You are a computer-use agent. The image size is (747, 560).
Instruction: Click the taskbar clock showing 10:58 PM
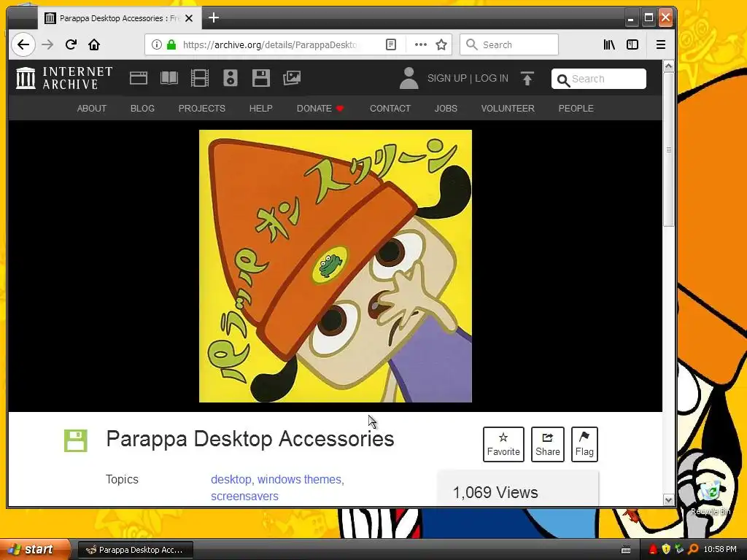720,550
